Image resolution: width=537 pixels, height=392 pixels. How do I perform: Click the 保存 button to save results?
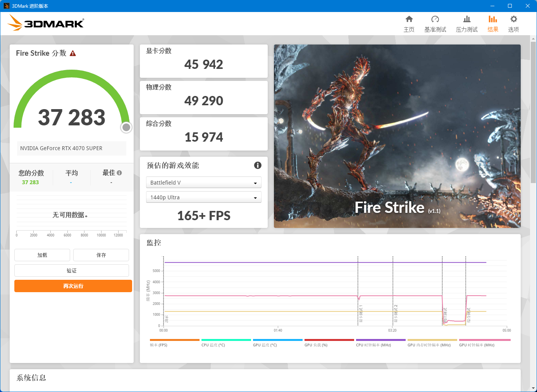coord(101,255)
